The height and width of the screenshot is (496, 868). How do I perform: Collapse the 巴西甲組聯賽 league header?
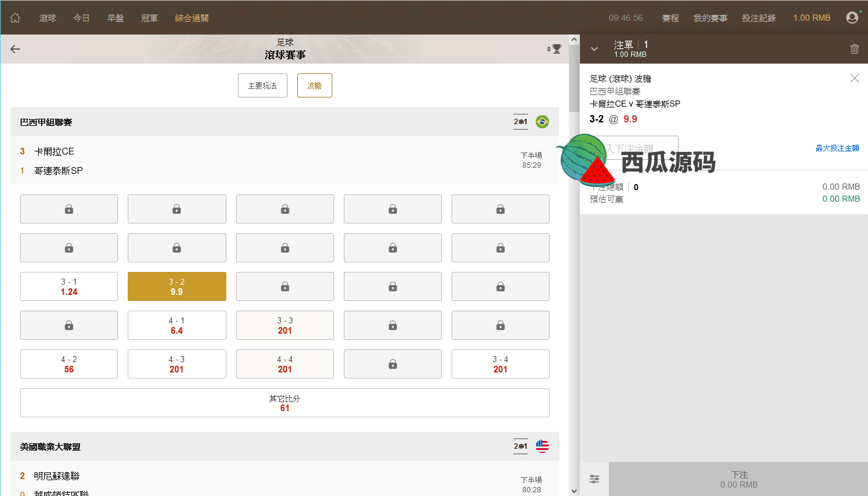[x=242, y=122]
